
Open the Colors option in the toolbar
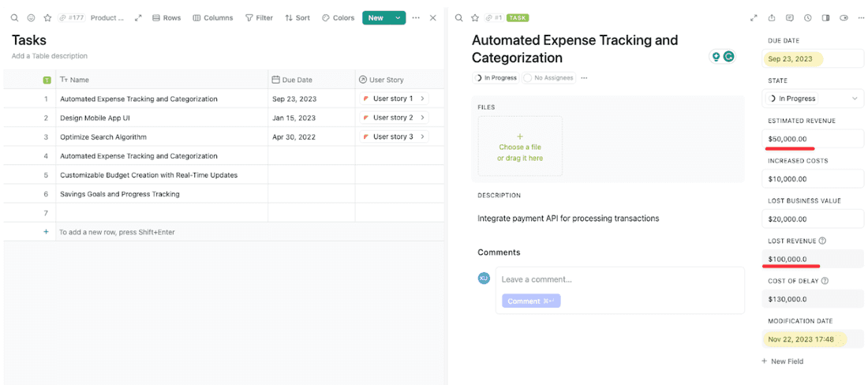pyautogui.click(x=338, y=17)
